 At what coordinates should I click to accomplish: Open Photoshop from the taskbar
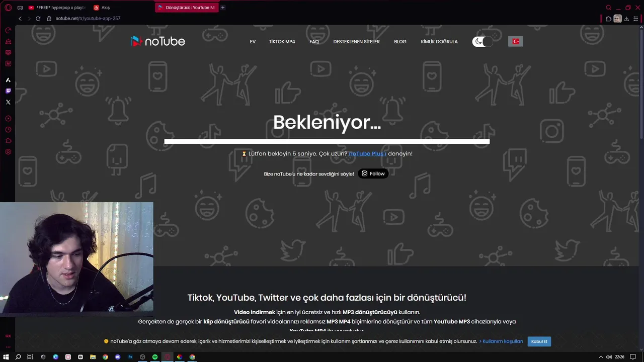[130, 357]
